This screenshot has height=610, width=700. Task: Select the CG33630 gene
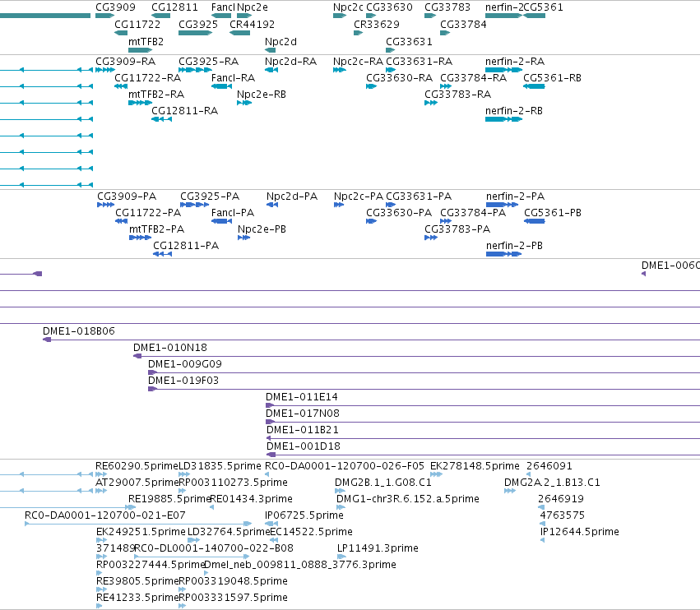click(x=371, y=16)
